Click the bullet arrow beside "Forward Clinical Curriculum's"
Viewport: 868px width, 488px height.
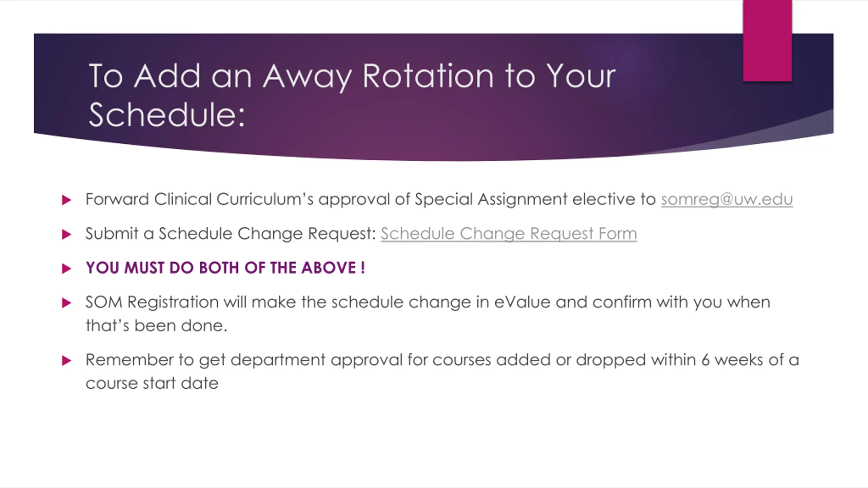pyautogui.click(x=66, y=200)
